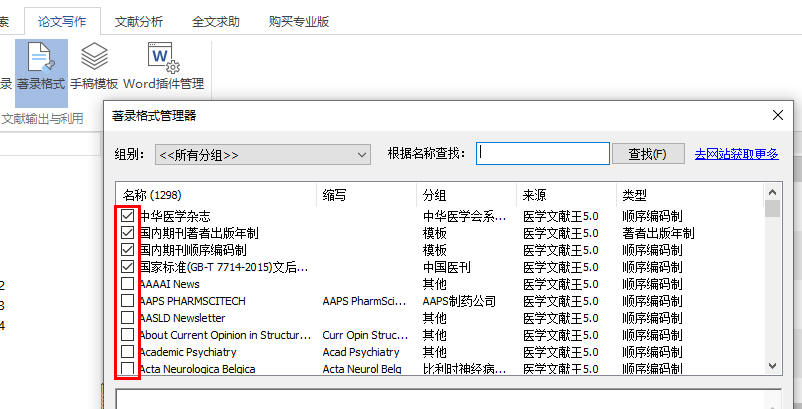This screenshot has width=802, height=409.
Task: Click the Acta Neurol Belg abbreviation cell
Action: click(362, 369)
